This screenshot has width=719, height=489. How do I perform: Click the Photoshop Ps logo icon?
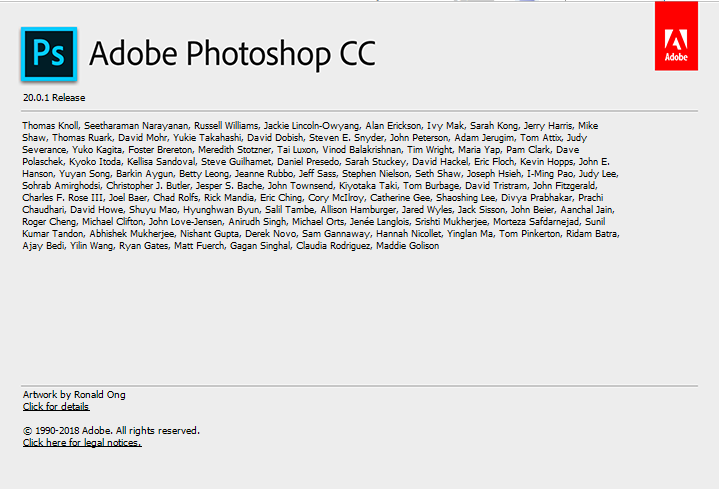[49, 50]
